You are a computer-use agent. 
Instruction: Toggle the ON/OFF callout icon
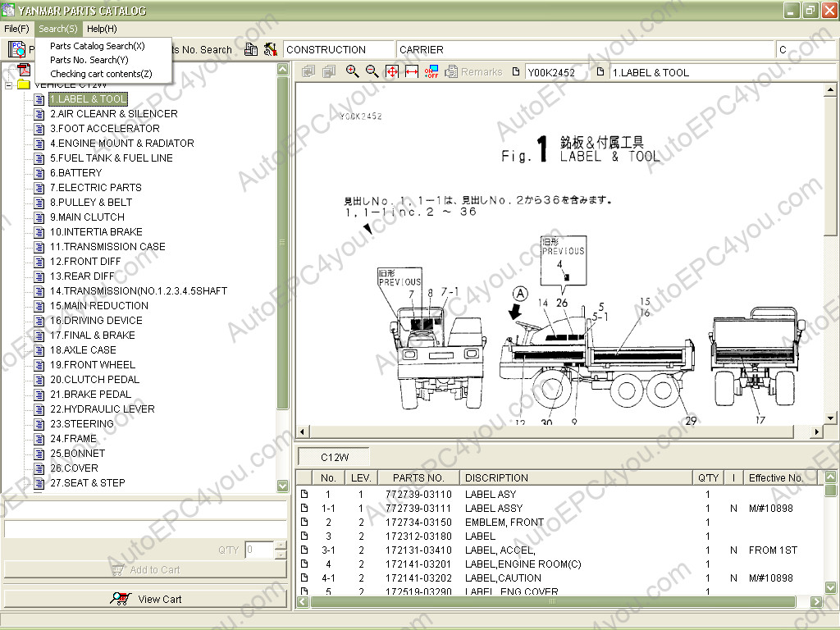coord(431,71)
